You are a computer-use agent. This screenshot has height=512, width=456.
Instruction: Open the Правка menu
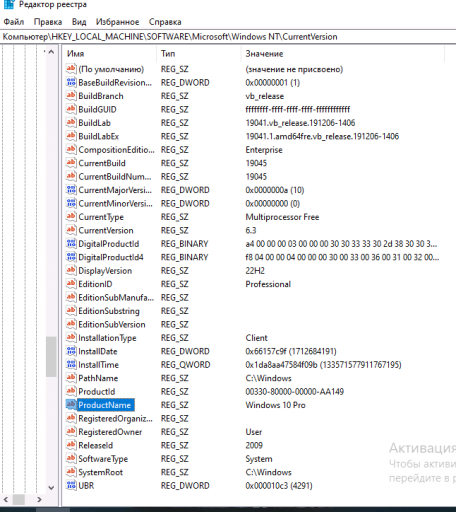(x=48, y=22)
